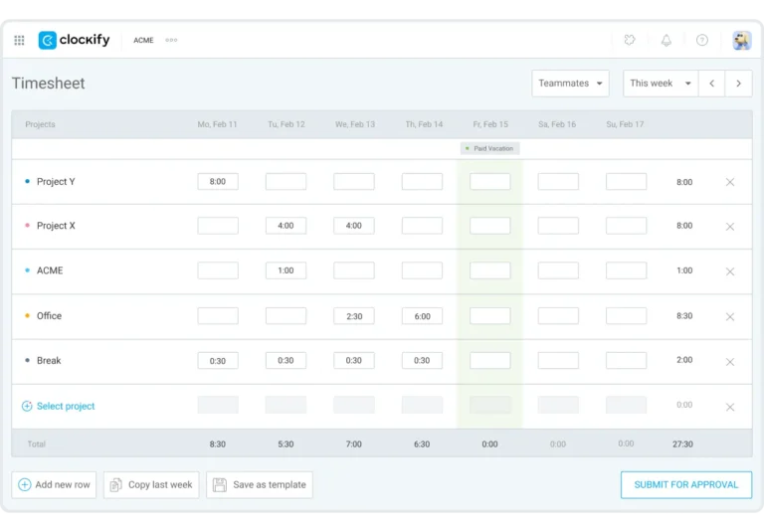Click the plus icon beside Select project
This screenshot has height=532, width=764.
27,406
